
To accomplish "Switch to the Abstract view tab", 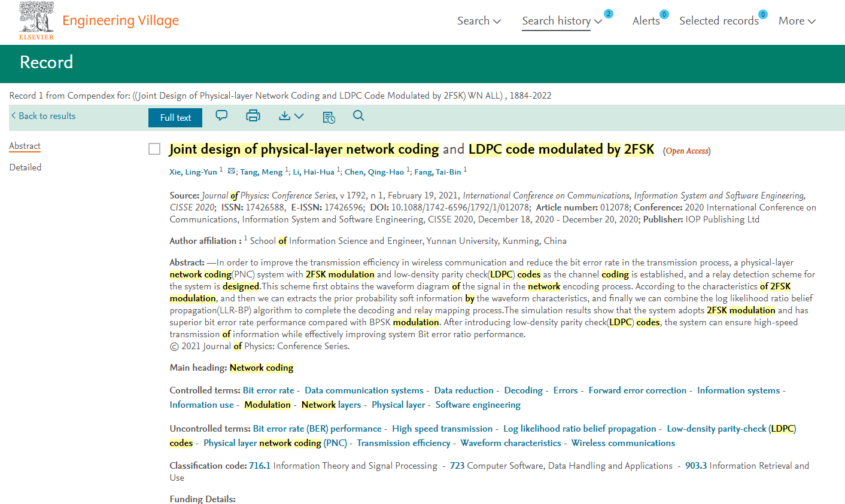I will (x=25, y=146).
